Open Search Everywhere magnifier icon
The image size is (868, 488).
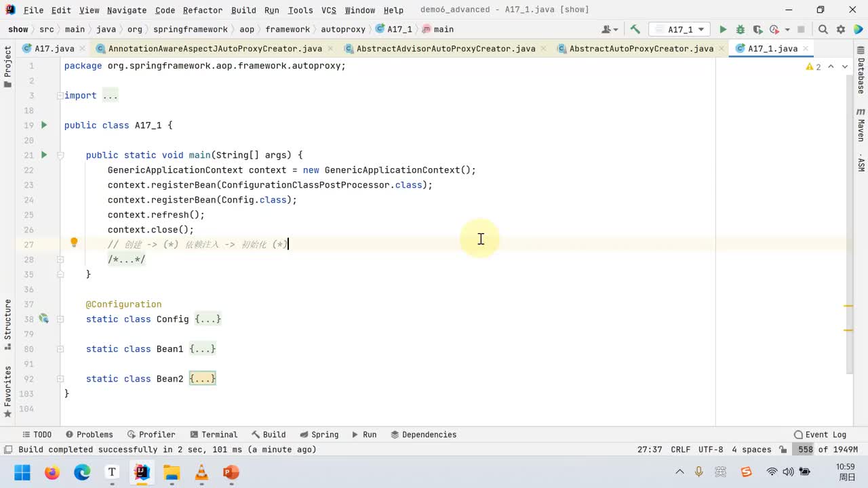823,30
